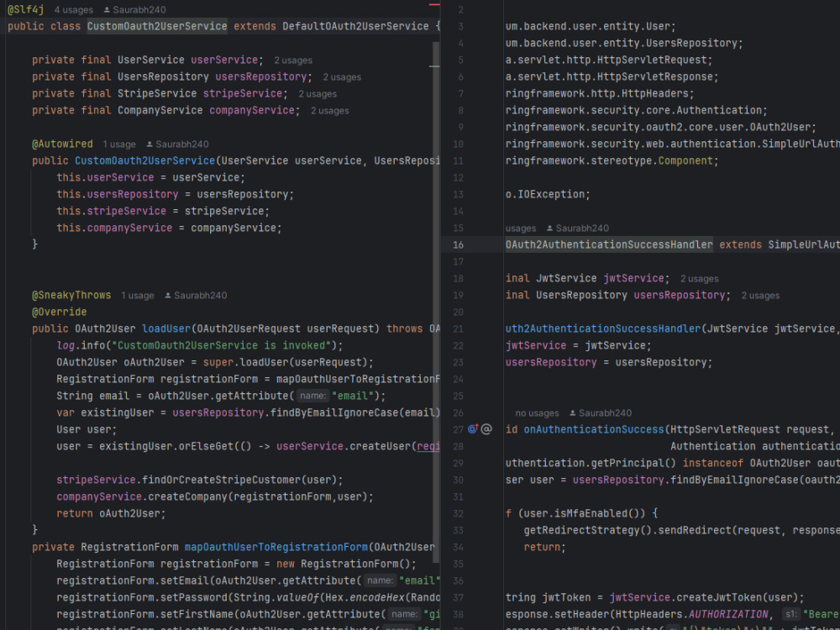
Task: Click the encodeHex call in setPassword line
Action: 377,597
